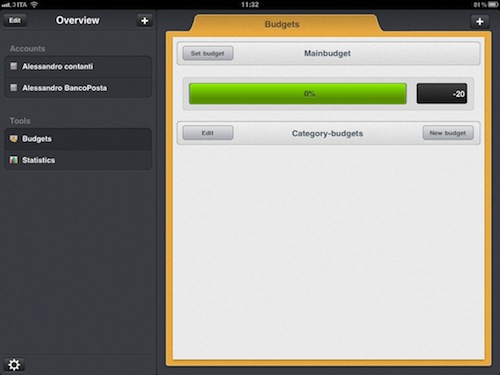Click the Statistics chart icon
This screenshot has width=500, height=375.
tap(13, 160)
